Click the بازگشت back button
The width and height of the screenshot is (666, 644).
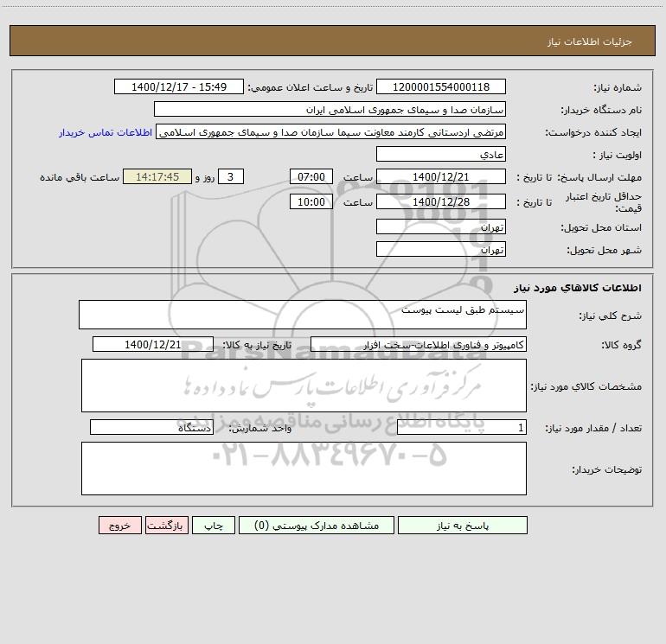click(166, 525)
